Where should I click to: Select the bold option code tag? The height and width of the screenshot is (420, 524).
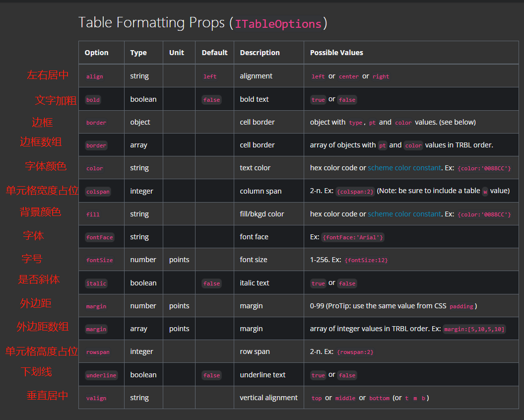tap(93, 100)
